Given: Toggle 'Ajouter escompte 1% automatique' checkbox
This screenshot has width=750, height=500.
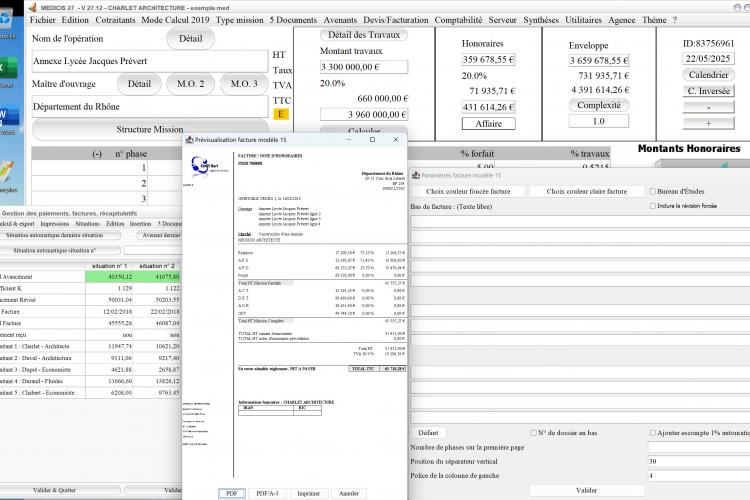Looking at the screenshot, I should 652,433.
